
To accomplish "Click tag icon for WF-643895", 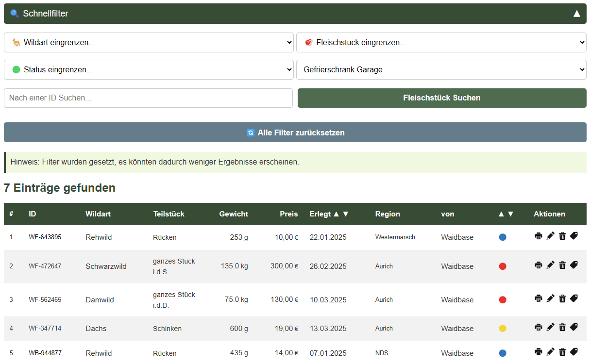I will (x=574, y=236).
